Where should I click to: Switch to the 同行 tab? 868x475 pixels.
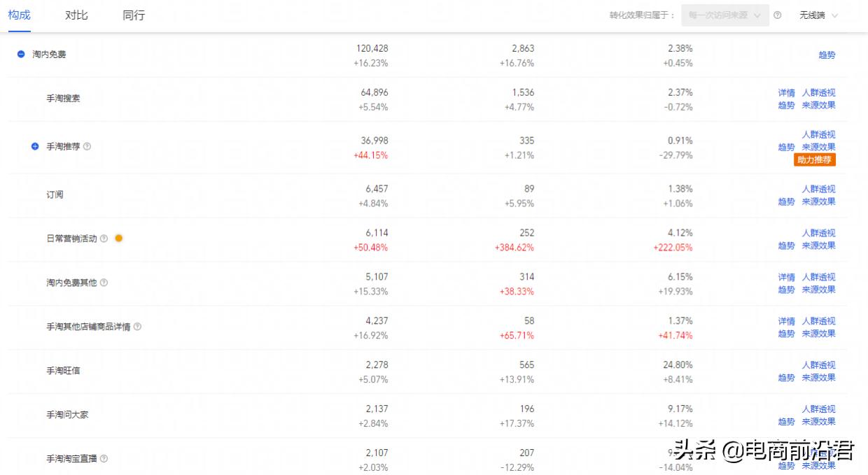134,15
